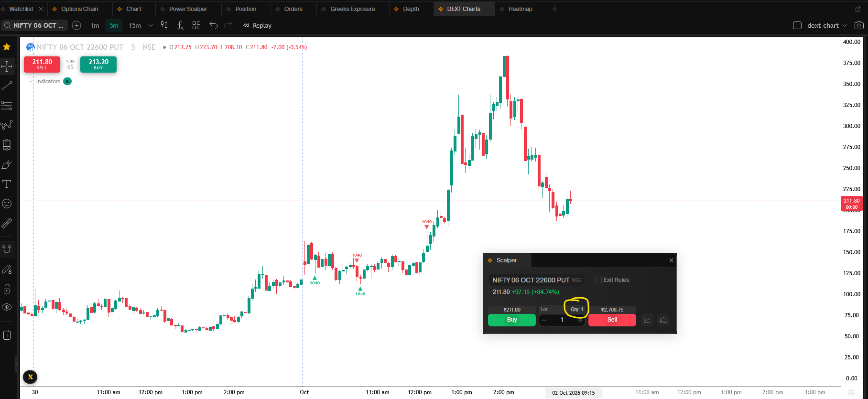Toggle stay in drawing mode pencil

point(7,270)
